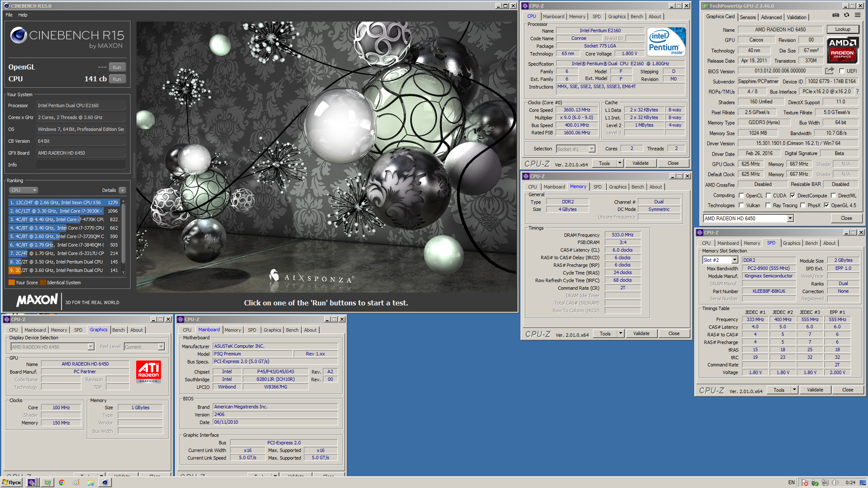Click the BIOS export share icon
The height and width of the screenshot is (488, 868).
tap(829, 71)
